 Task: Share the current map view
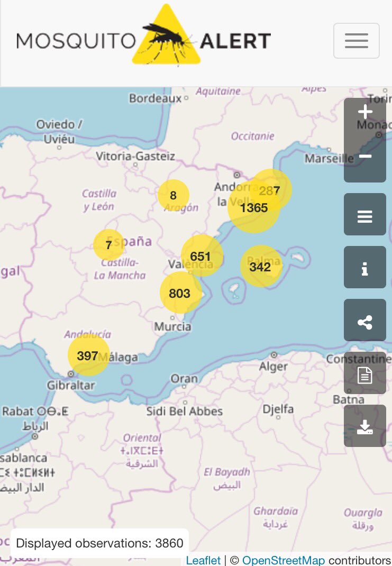point(365,320)
